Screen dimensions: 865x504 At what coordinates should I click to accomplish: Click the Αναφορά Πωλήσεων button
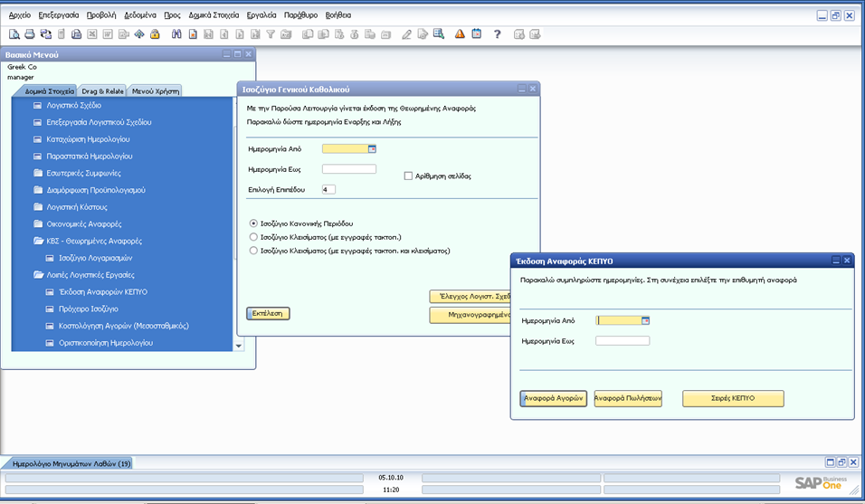click(x=628, y=398)
